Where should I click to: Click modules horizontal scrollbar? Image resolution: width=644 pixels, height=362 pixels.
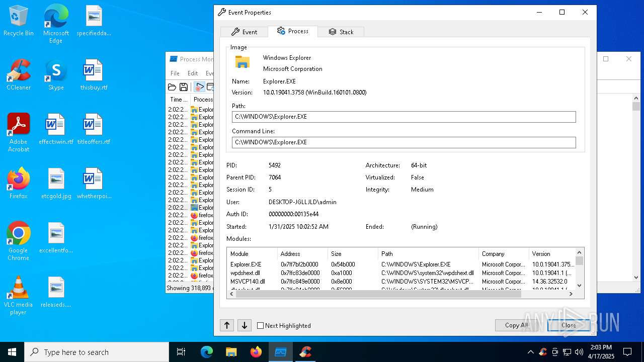click(x=378, y=294)
